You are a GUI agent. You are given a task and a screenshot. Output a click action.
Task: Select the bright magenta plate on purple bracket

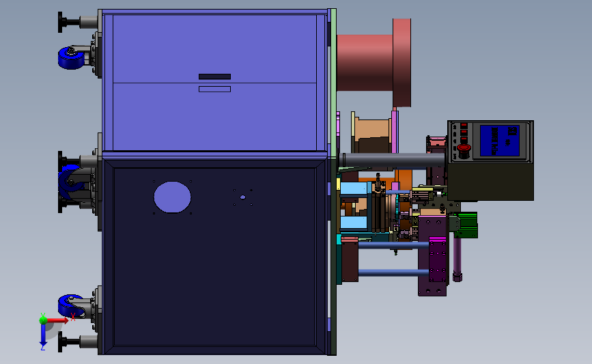(438, 259)
